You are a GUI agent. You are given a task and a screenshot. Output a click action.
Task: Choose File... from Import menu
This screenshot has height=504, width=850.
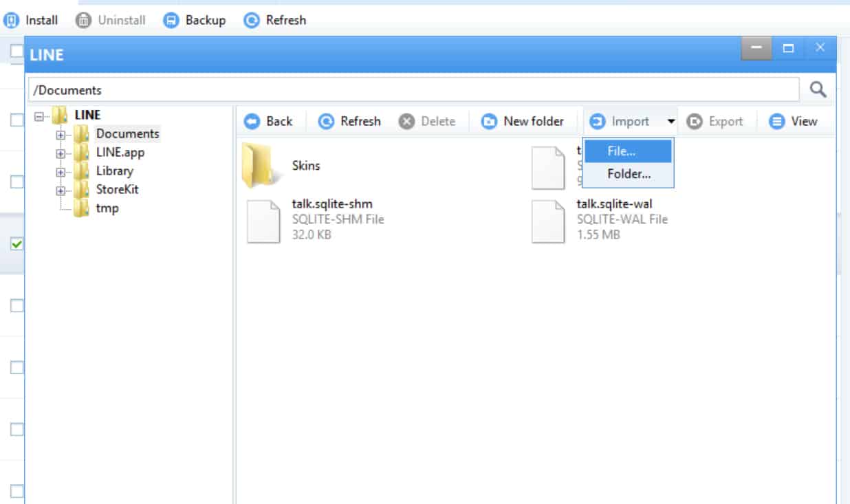tap(621, 152)
